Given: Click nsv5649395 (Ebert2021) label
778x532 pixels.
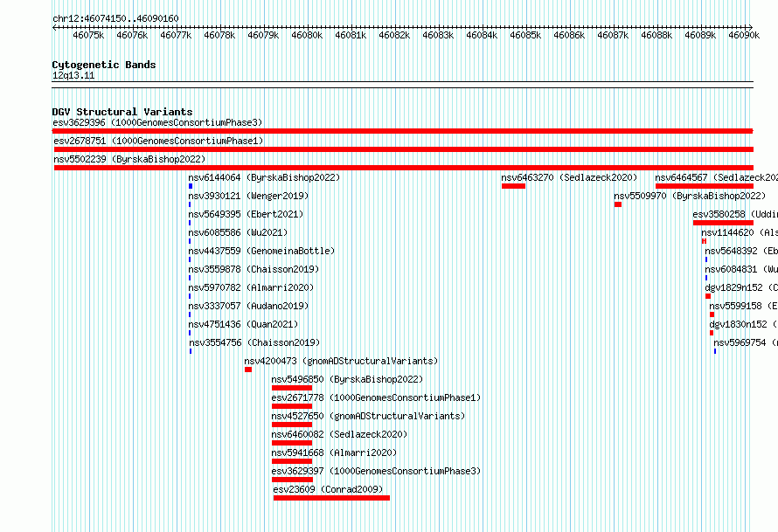Looking at the screenshot, I should [246, 214].
